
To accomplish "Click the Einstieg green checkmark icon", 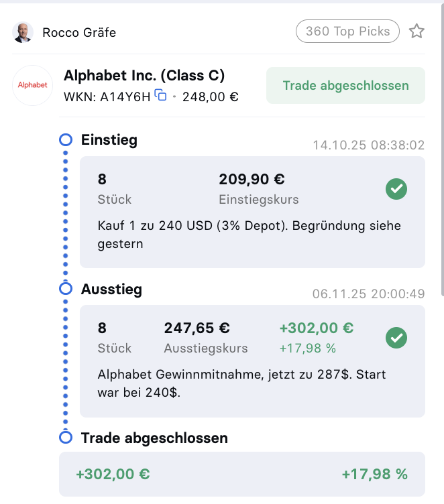I will point(396,190).
